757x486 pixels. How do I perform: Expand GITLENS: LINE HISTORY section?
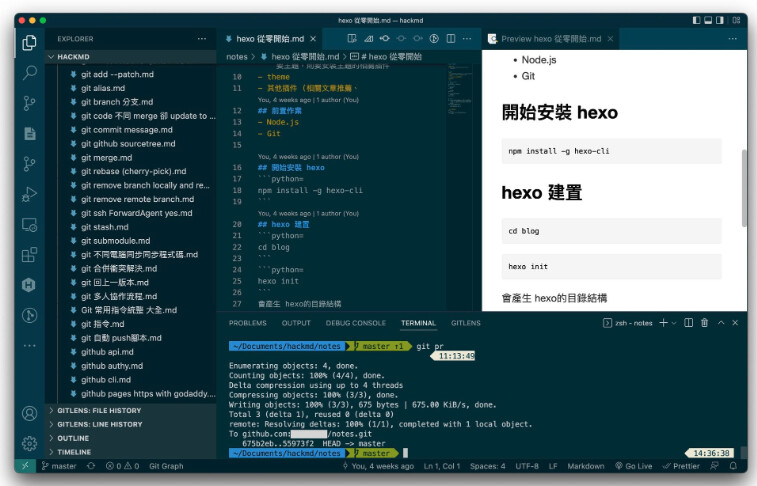click(130, 424)
